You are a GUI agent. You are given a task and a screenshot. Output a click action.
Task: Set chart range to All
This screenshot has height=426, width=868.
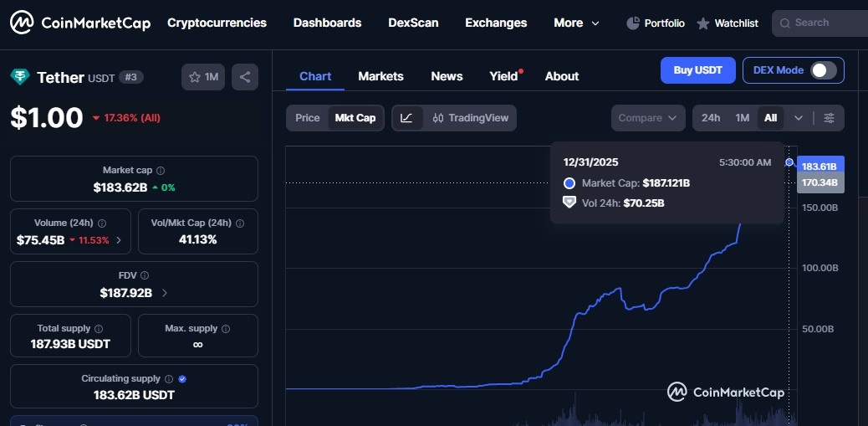click(x=770, y=118)
